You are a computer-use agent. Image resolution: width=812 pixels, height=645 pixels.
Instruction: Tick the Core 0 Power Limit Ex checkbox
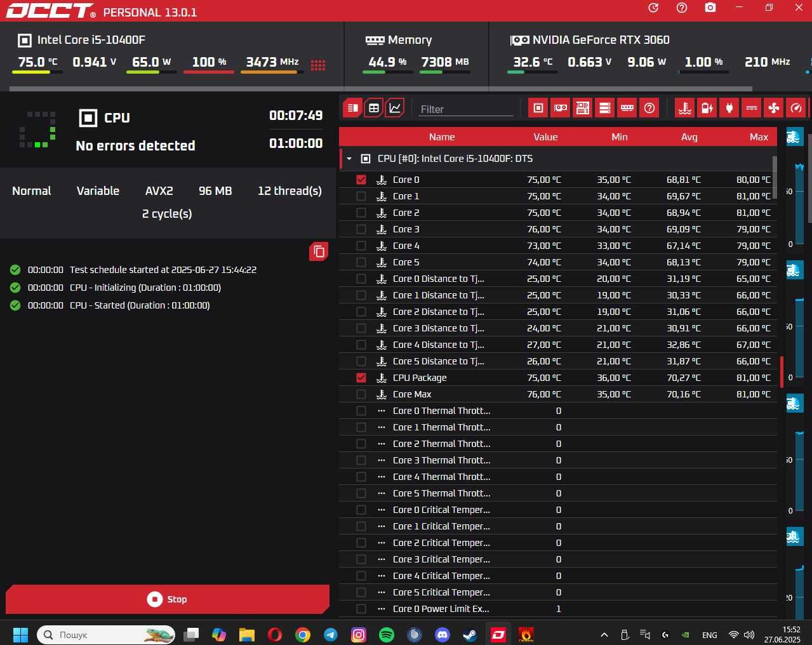[361, 609]
